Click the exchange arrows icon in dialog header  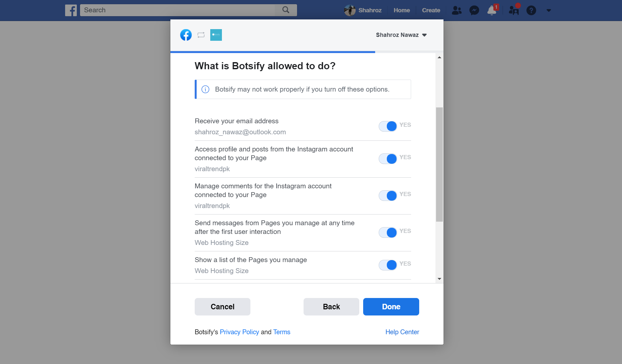[201, 35]
